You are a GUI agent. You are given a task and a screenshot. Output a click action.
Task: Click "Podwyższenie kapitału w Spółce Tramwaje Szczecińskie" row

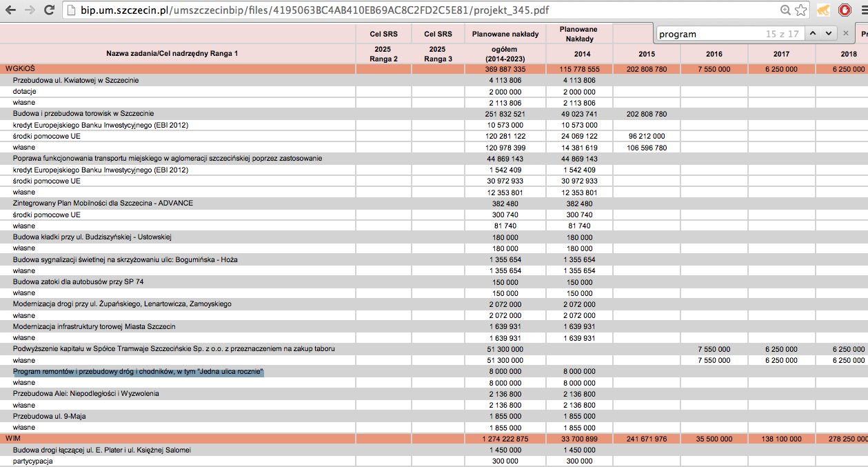coord(174,348)
